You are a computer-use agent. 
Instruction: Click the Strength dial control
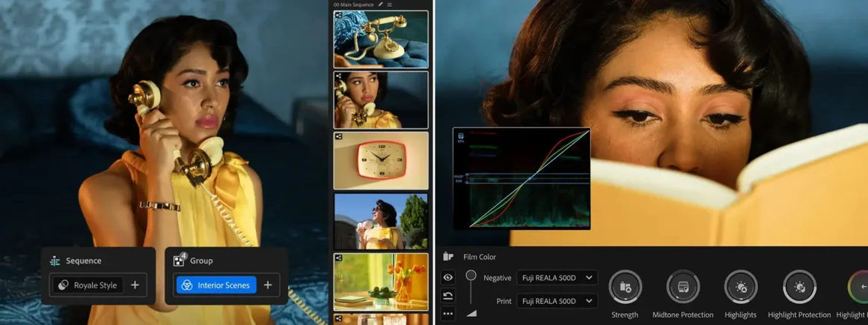point(625,288)
